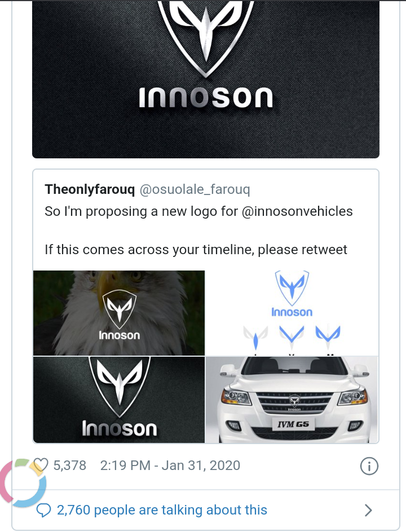Click the large INNOSON wordmark in the top image
The width and height of the screenshot is (406, 532).
[205, 99]
